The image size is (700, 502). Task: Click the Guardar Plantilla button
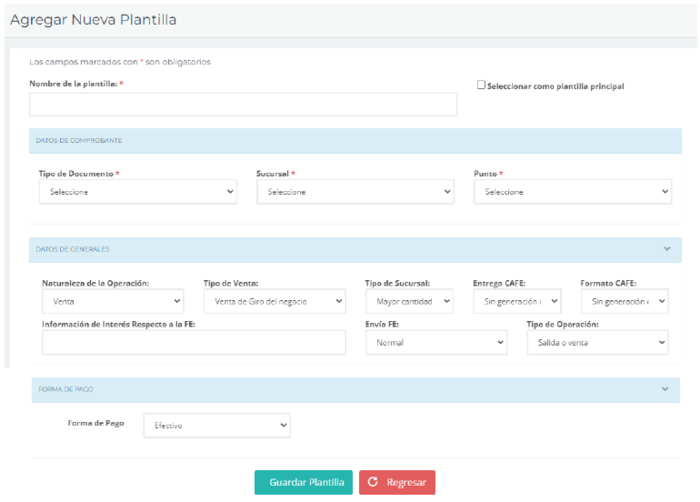coord(303,483)
